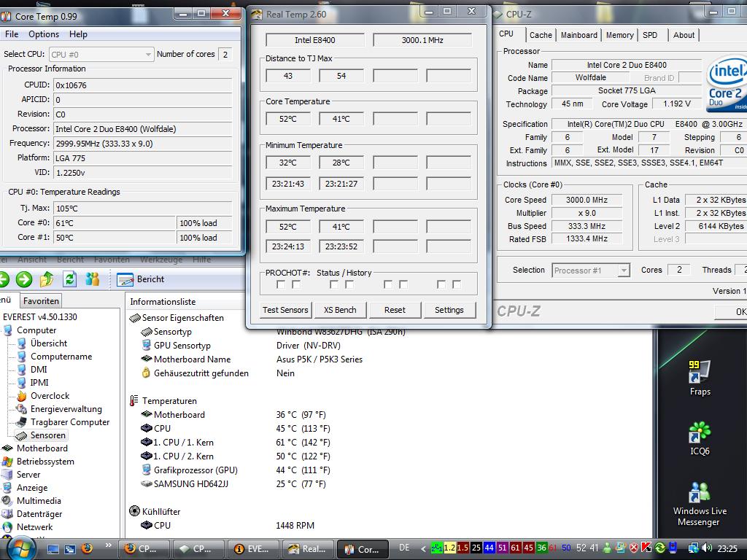Click the up-folder arrow icon in Everest toolbar
Screen dimensions: 747x560
[47, 279]
